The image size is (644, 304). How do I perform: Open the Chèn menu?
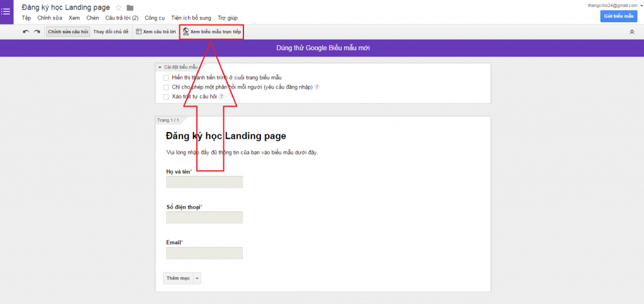pyautogui.click(x=92, y=18)
